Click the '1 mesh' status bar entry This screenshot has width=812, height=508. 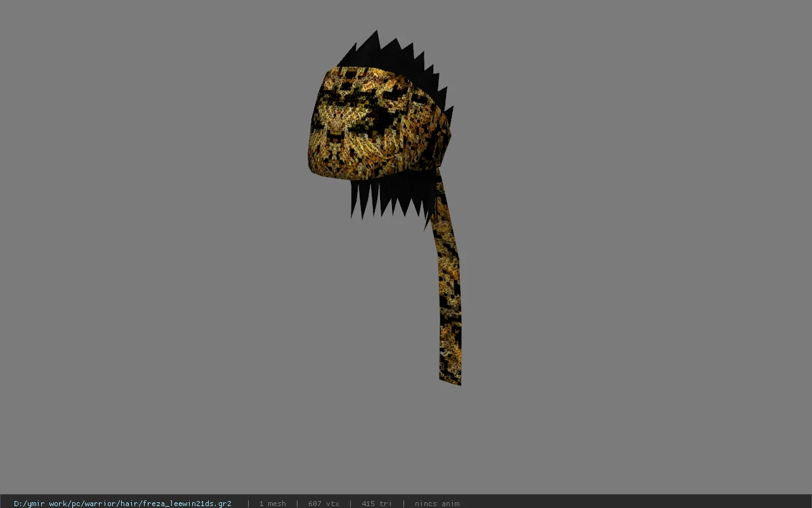272,504
